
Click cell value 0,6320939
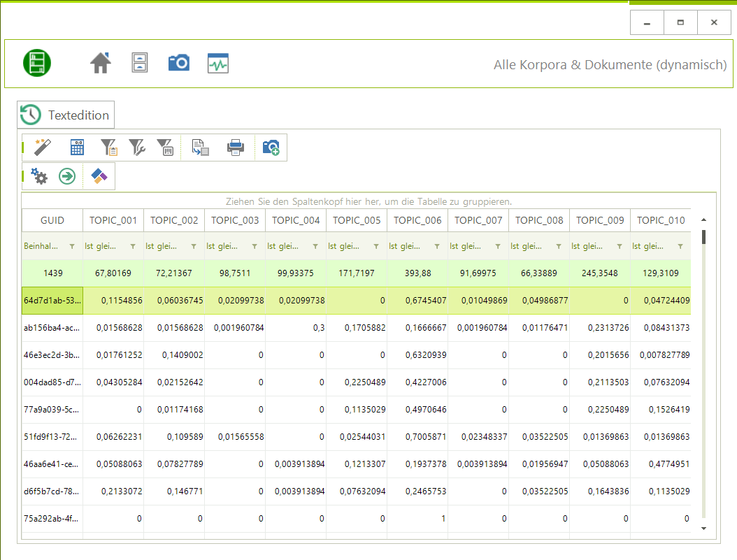(417, 354)
